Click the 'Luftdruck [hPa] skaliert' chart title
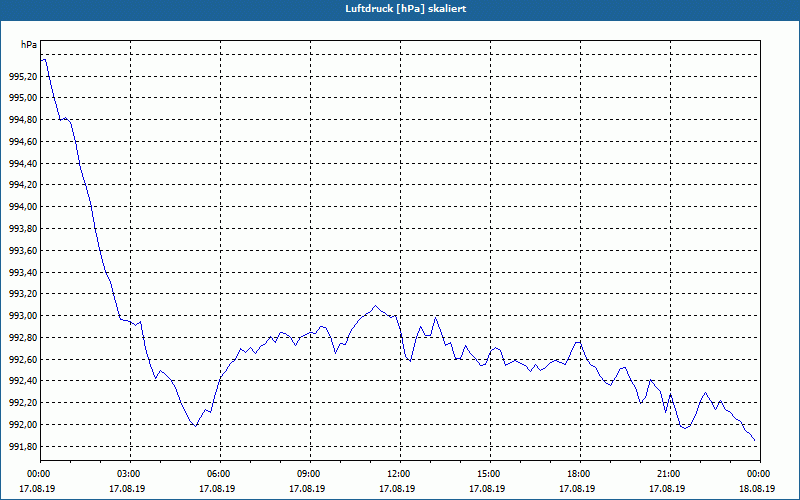This screenshot has height=500, width=800. [405, 9]
